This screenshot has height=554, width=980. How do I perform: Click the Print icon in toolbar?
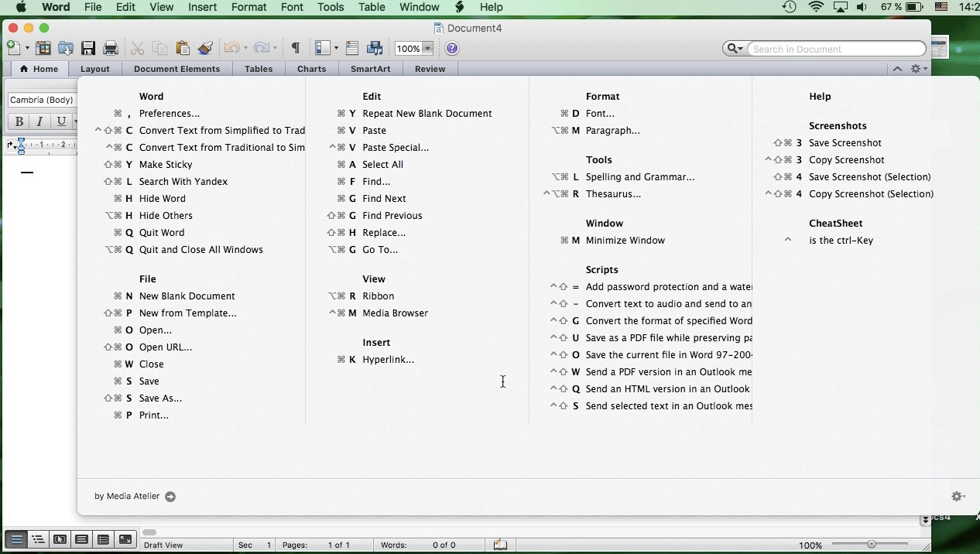[x=111, y=49]
